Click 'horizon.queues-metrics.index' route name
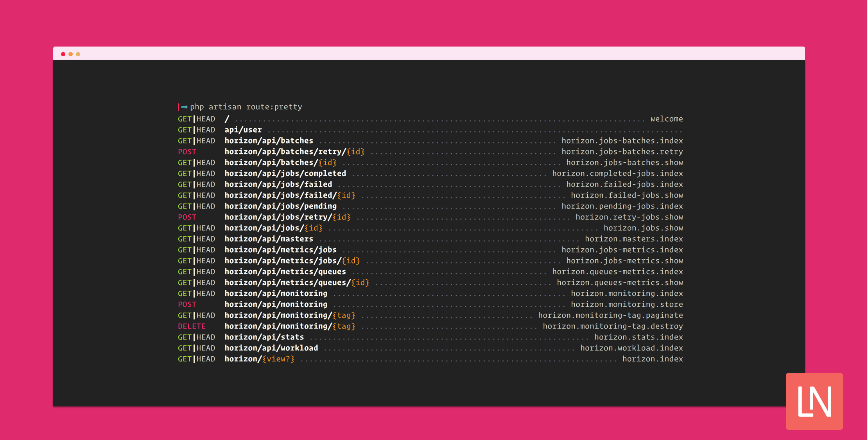 pos(617,272)
